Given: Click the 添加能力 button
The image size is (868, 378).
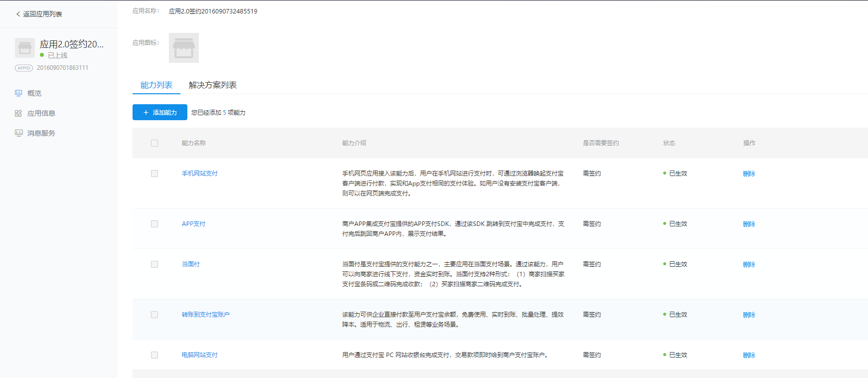Looking at the screenshot, I should [160, 112].
